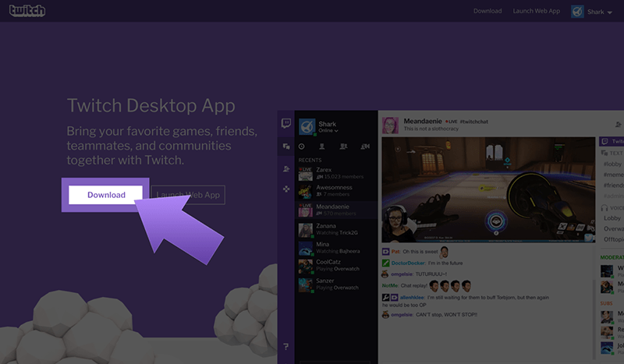Open the Mina friend row

(336, 248)
